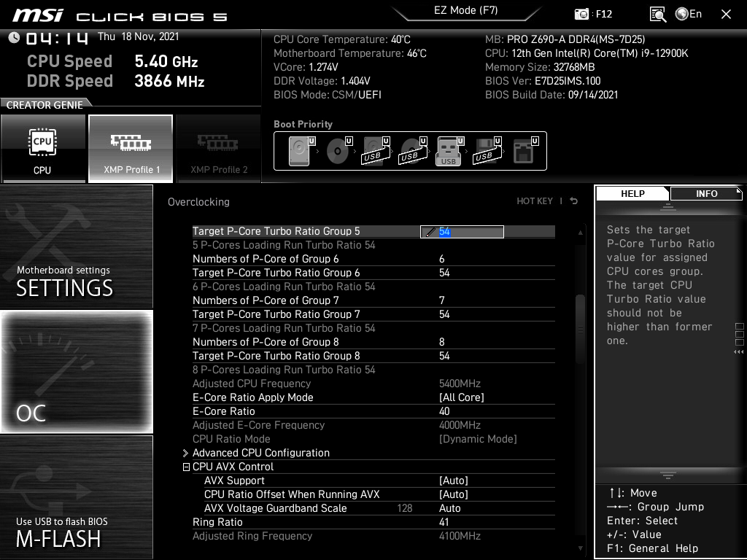
Task: Select Target P-Core Turbo Ratio Group 6
Action: tap(373, 273)
